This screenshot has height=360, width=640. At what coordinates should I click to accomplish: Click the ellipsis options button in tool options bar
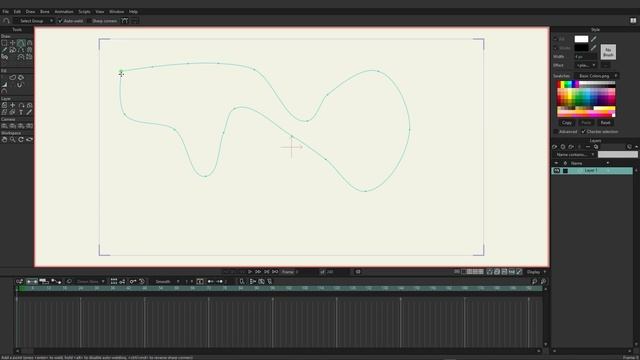coord(135,21)
